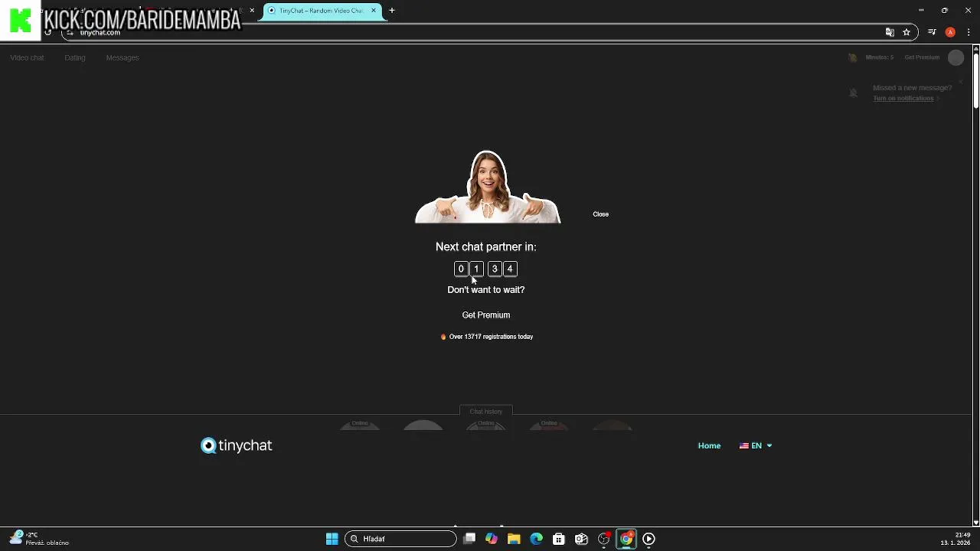
Task: Click the Hľadať taskbar search box
Action: 400,539
